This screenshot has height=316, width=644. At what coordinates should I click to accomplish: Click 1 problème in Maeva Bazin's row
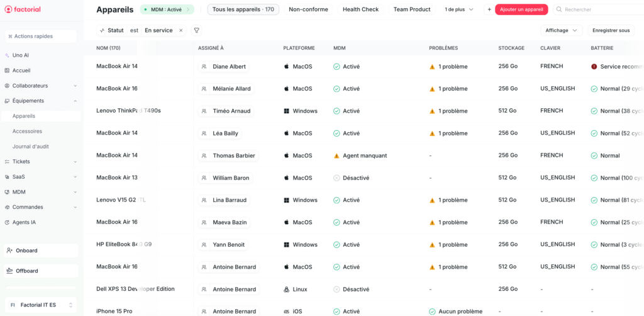click(453, 222)
